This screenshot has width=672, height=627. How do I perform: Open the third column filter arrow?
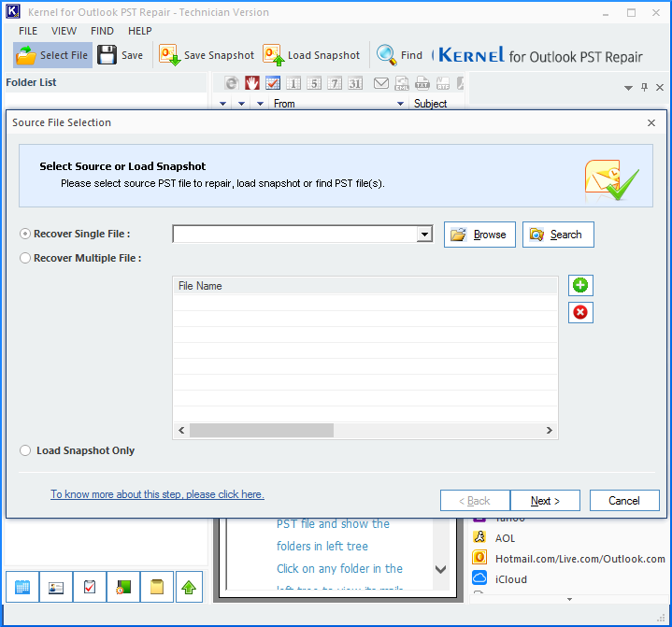pos(260,104)
